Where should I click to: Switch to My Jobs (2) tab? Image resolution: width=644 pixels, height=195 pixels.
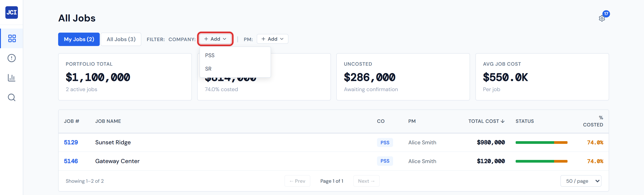pyautogui.click(x=79, y=39)
